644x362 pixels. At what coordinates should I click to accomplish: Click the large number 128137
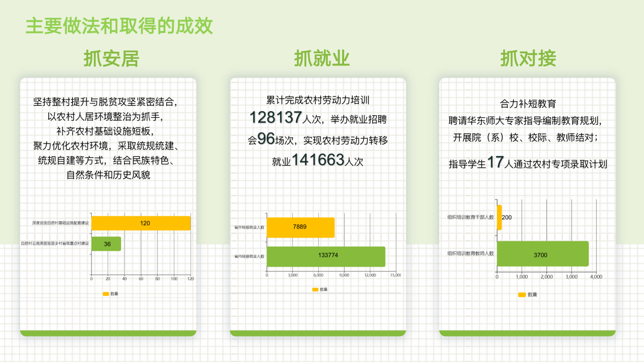tap(275, 118)
